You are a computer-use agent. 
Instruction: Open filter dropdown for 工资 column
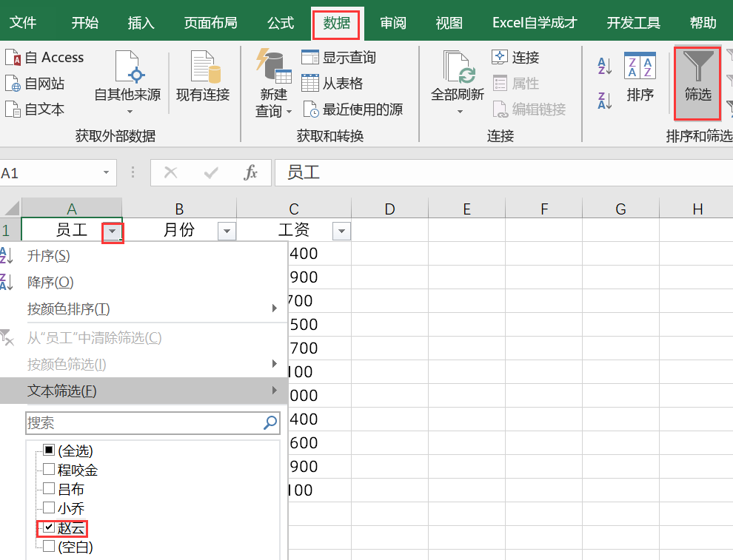pos(342,232)
